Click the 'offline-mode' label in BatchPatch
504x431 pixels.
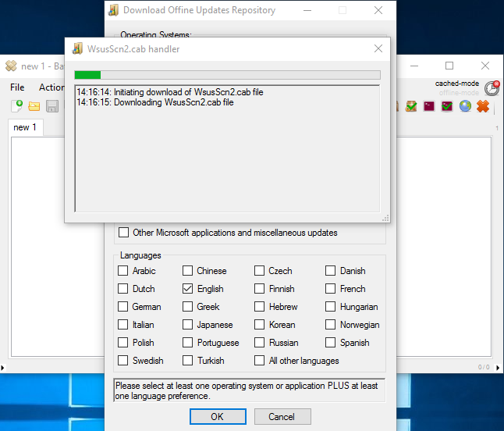pyautogui.click(x=459, y=93)
